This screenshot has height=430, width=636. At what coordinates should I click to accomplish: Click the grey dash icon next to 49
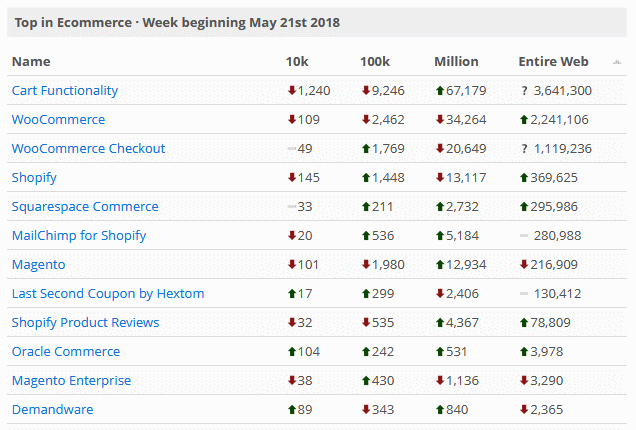pos(292,148)
